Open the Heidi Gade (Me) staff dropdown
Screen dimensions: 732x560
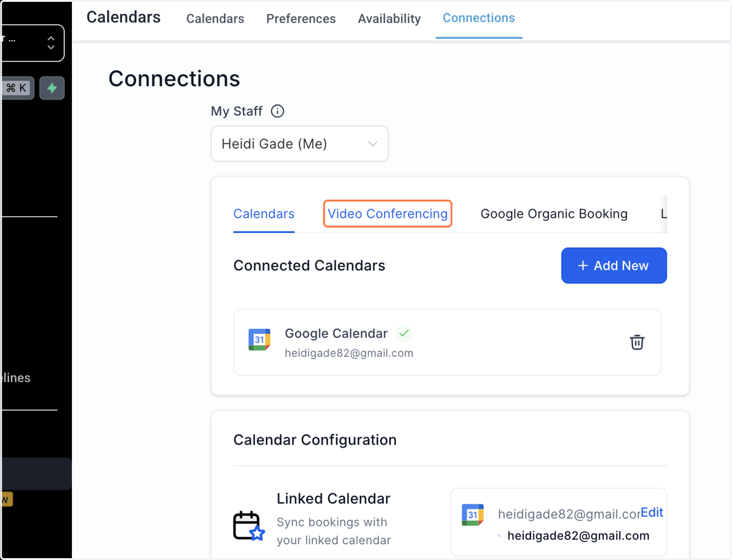pos(300,144)
